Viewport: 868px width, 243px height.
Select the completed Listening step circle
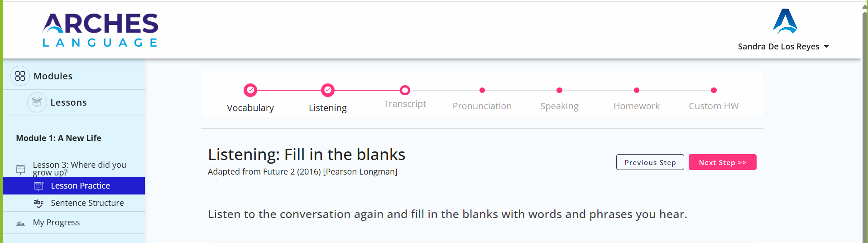click(x=328, y=90)
